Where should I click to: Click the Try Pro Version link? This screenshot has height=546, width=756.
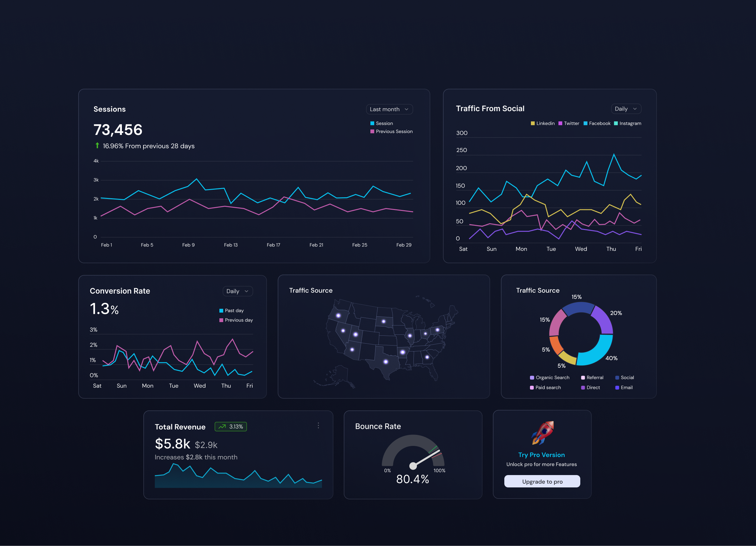click(x=541, y=455)
